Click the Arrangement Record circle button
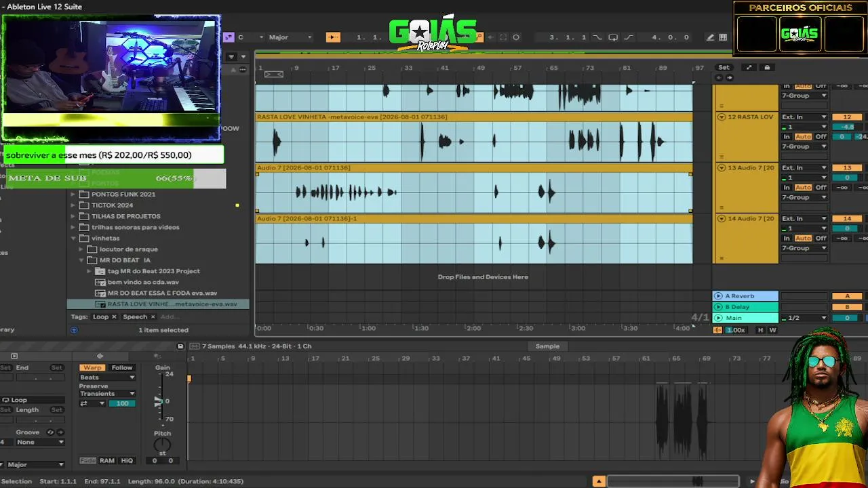 click(516, 37)
